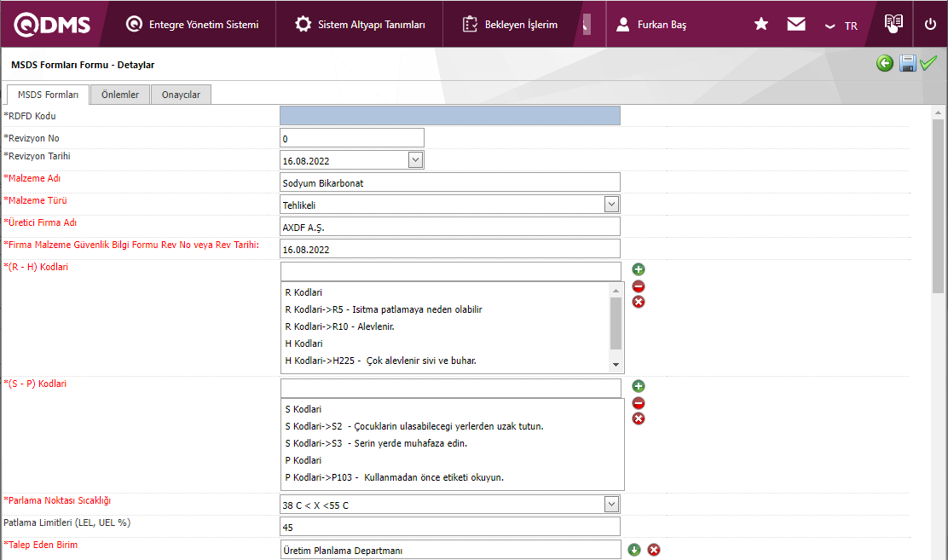Click the green back arrow icon

pyautogui.click(x=885, y=63)
